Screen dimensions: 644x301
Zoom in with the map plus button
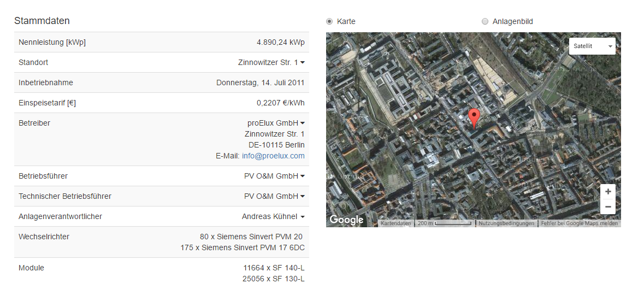[608, 192]
